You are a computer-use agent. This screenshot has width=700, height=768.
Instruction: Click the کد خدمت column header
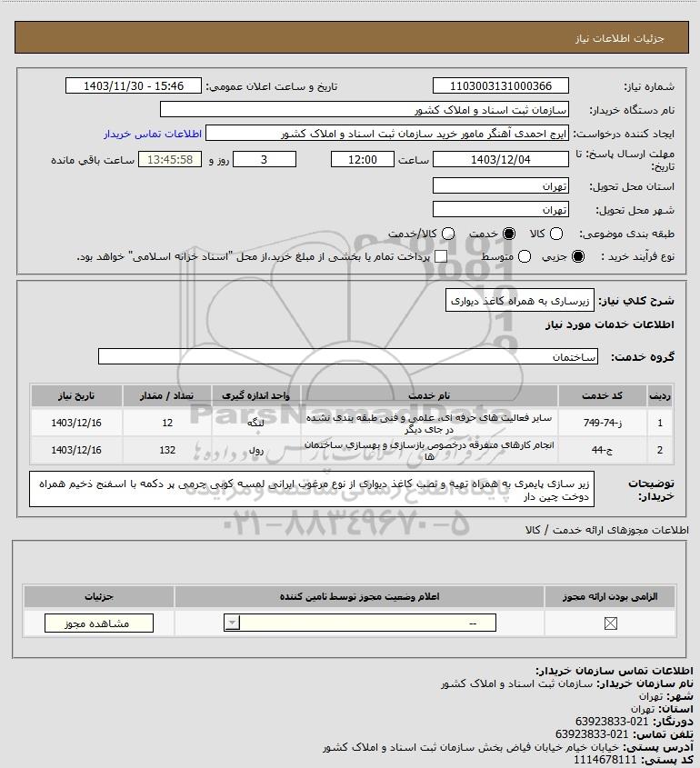(602, 395)
